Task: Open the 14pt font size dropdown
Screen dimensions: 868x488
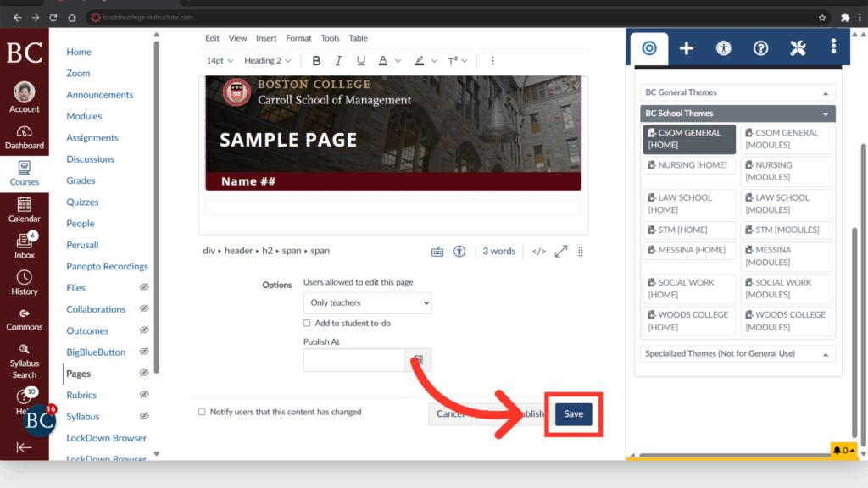Action: [220, 61]
